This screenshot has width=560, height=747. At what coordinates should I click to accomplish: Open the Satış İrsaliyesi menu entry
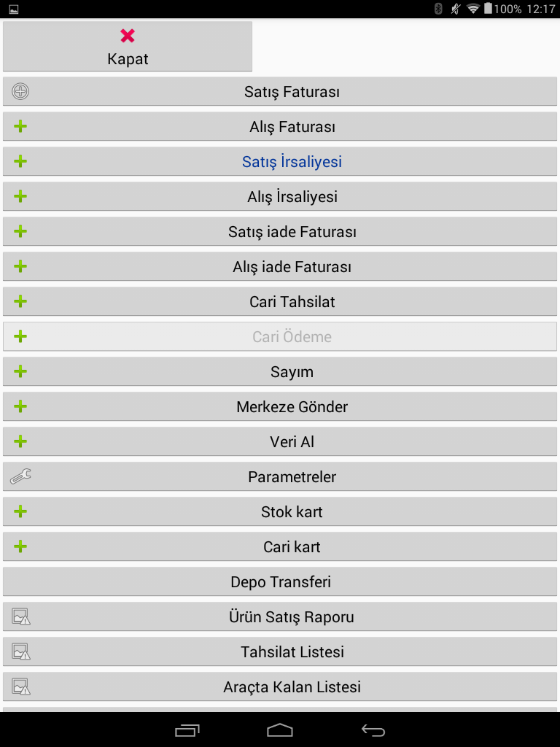point(292,162)
